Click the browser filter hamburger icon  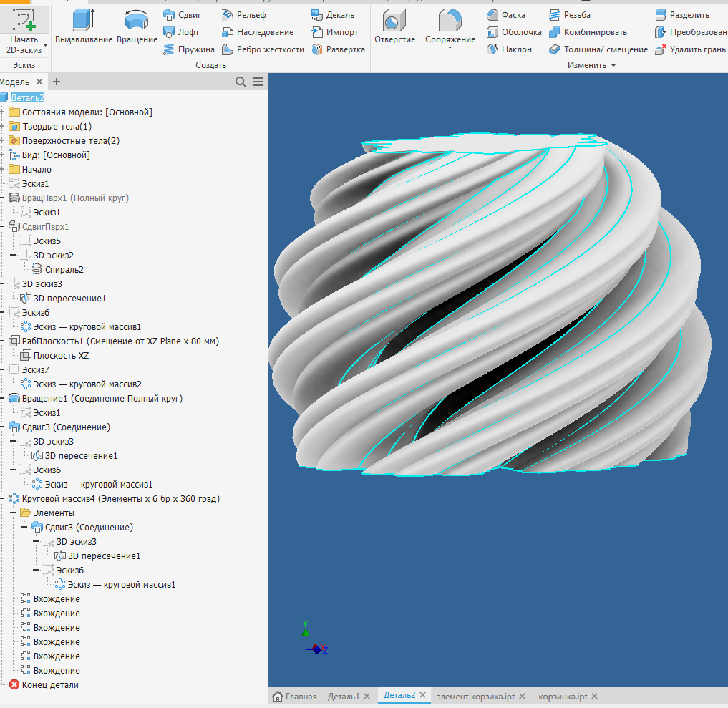click(258, 82)
